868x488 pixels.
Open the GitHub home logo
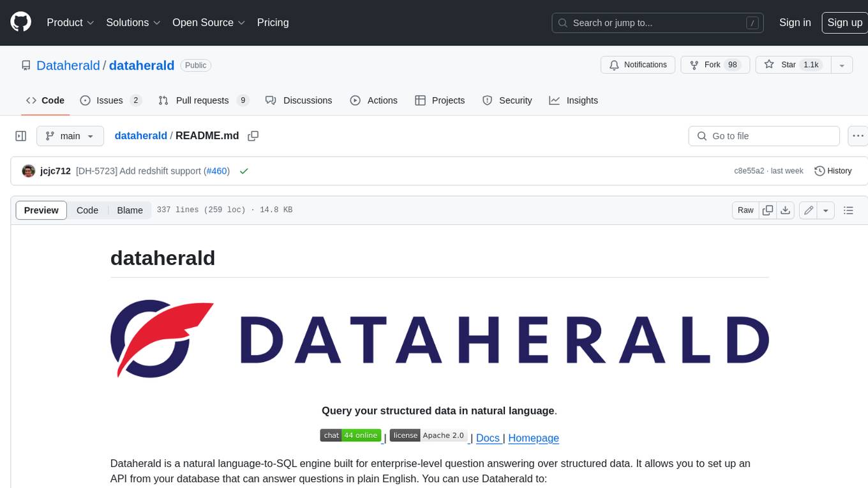[x=20, y=22]
